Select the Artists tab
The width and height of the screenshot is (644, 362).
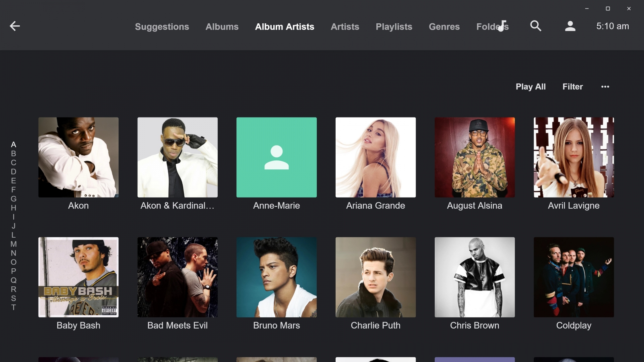(345, 27)
